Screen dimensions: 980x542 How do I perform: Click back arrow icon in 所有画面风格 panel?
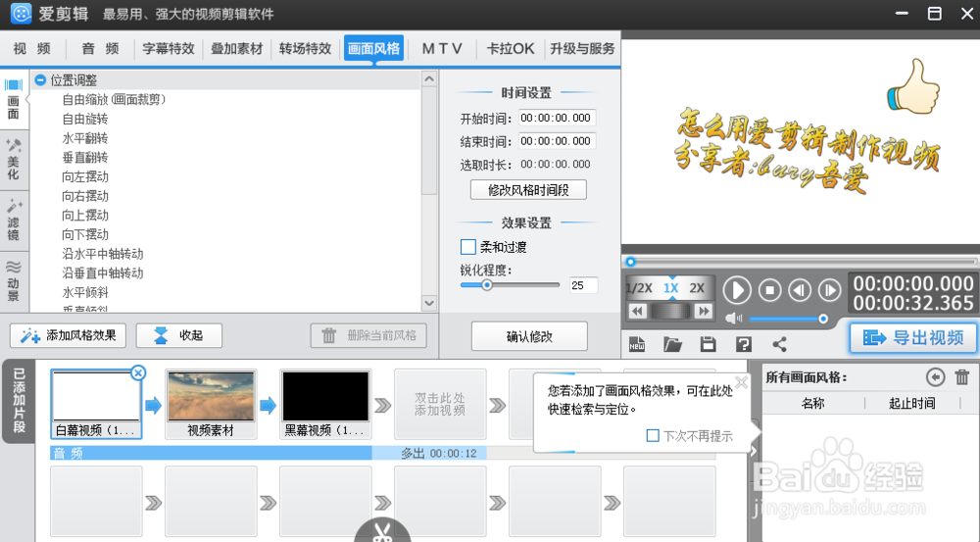935,377
